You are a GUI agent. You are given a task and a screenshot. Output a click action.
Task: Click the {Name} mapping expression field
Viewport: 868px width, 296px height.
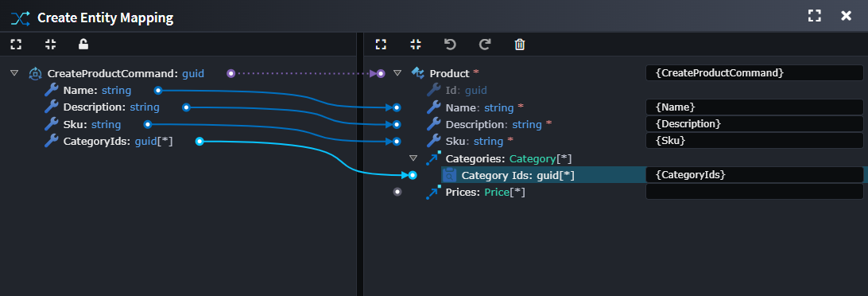point(754,107)
